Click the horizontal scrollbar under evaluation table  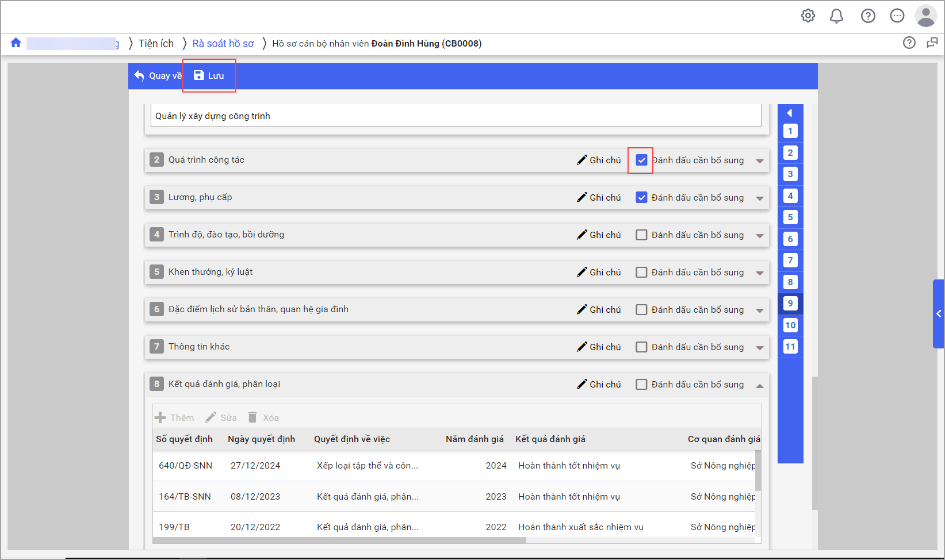(x=339, y=540)
